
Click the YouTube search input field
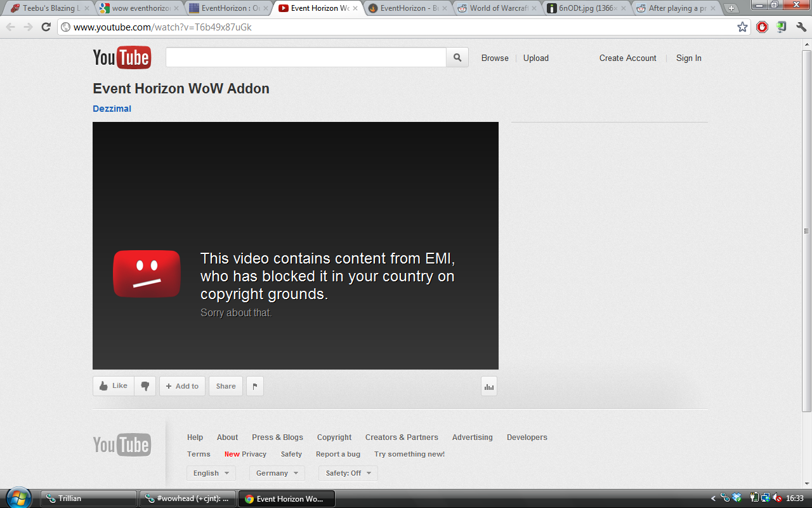click(x=306, y=58)
